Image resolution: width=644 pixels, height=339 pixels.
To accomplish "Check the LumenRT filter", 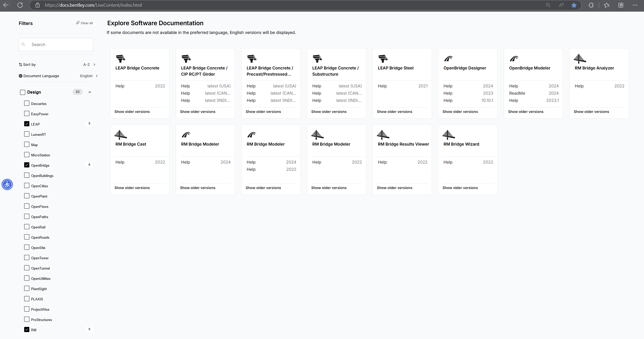I will [x=27, y=134].
